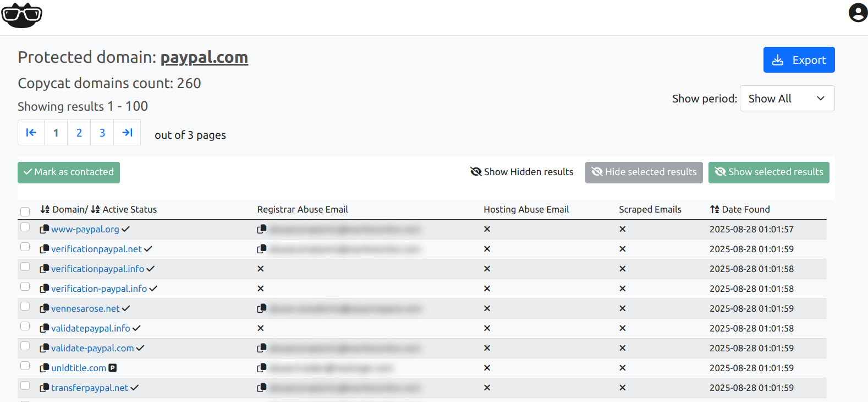Open the unidtitle.com domain link

79,368
